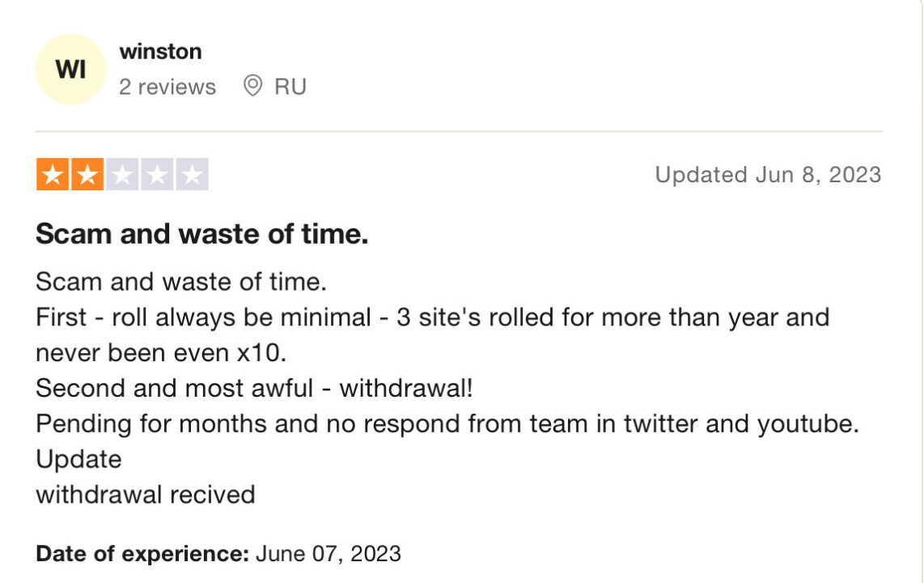Image resolution: width=924 pixels, height=583 pixels.
Task: Click the second orange star
Action: point(87,174)
